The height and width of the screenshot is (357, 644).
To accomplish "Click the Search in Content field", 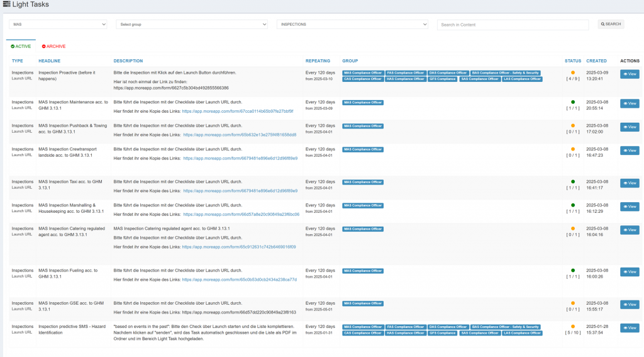I will tap(513, 25).
